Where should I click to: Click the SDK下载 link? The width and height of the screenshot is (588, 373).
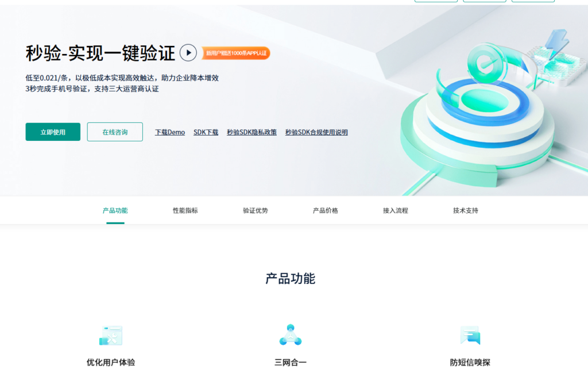[206, 132]
